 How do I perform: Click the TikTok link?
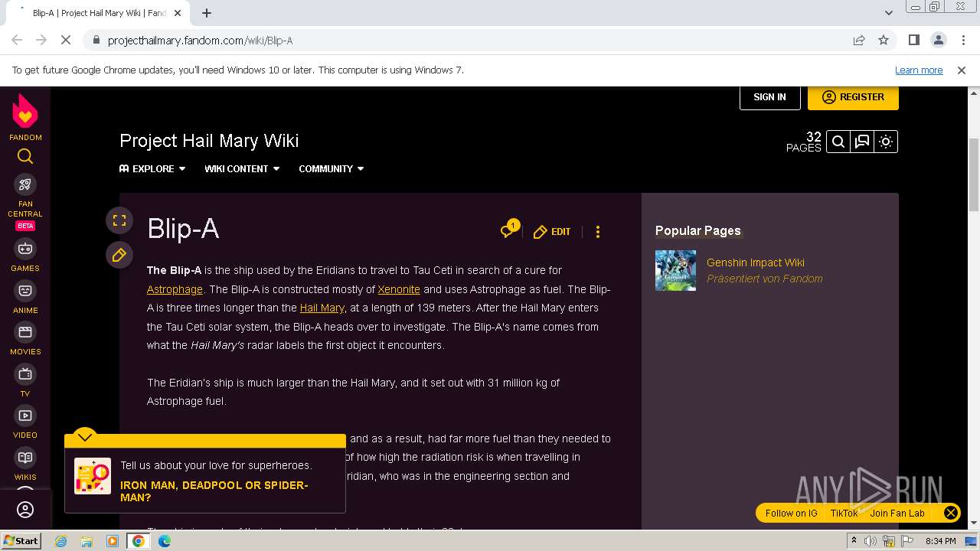(844, 514)
